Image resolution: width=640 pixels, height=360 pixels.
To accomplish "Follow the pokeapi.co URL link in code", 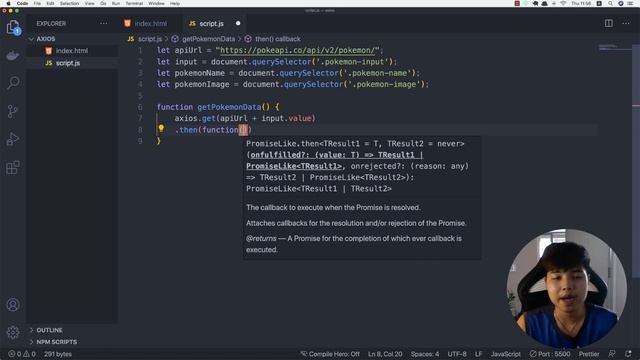I will [x=297, y=50].
